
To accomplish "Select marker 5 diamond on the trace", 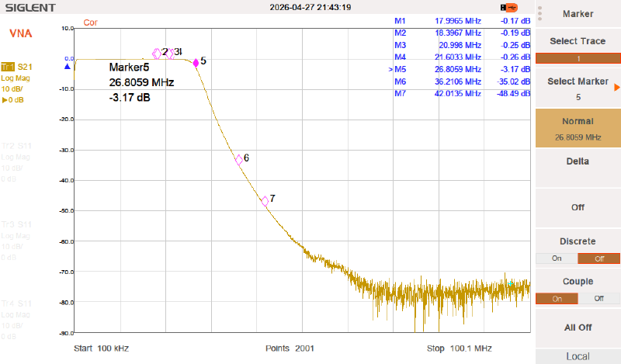I will 196,63.
